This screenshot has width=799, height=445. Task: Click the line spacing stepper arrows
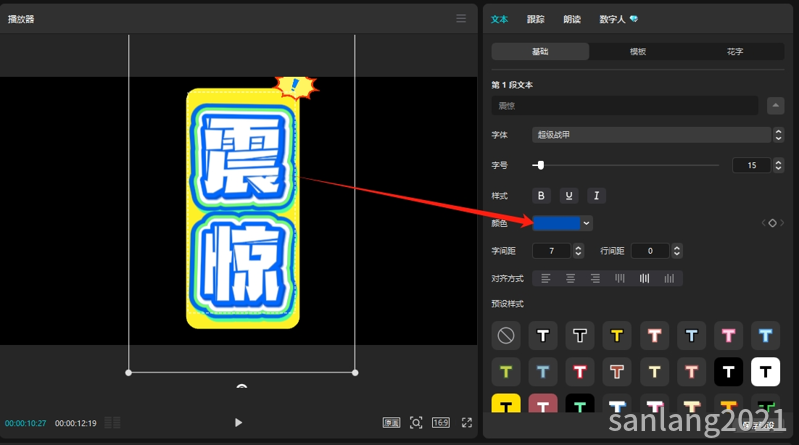pyautogui.click(x=677, y=251)
